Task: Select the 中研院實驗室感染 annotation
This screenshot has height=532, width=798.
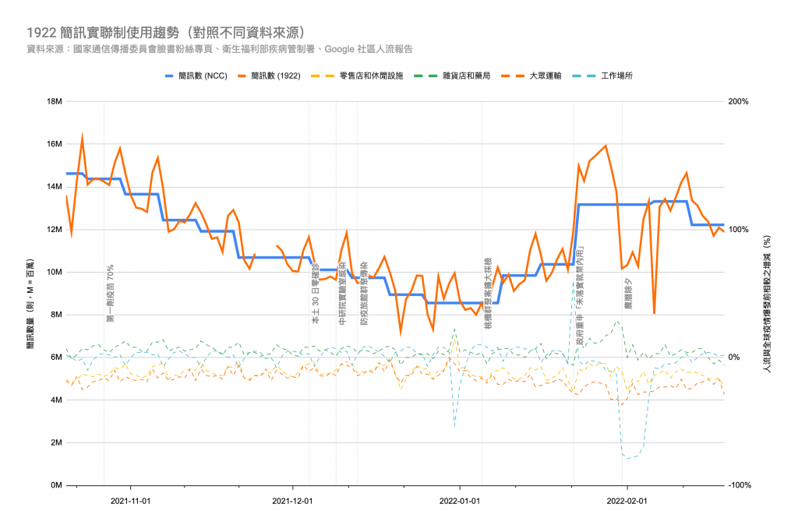Action: 343,293
